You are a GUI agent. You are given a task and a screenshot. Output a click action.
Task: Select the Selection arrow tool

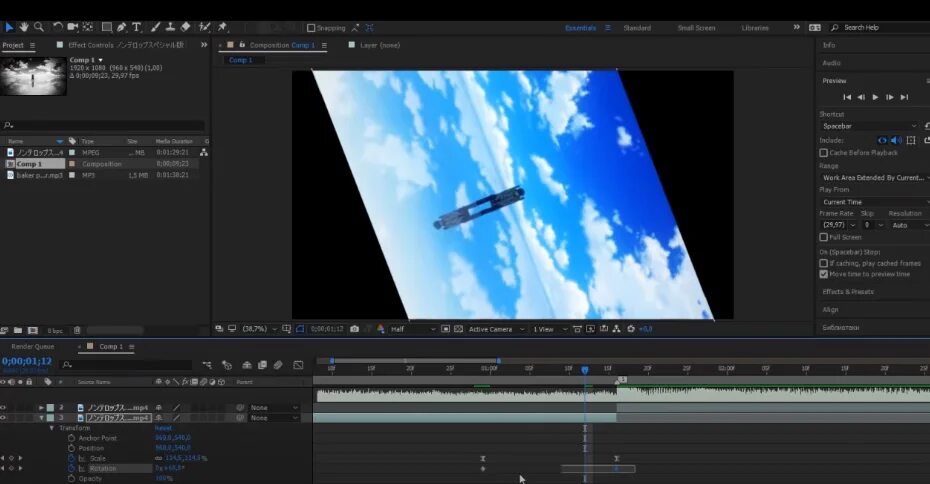coord(9,27)
